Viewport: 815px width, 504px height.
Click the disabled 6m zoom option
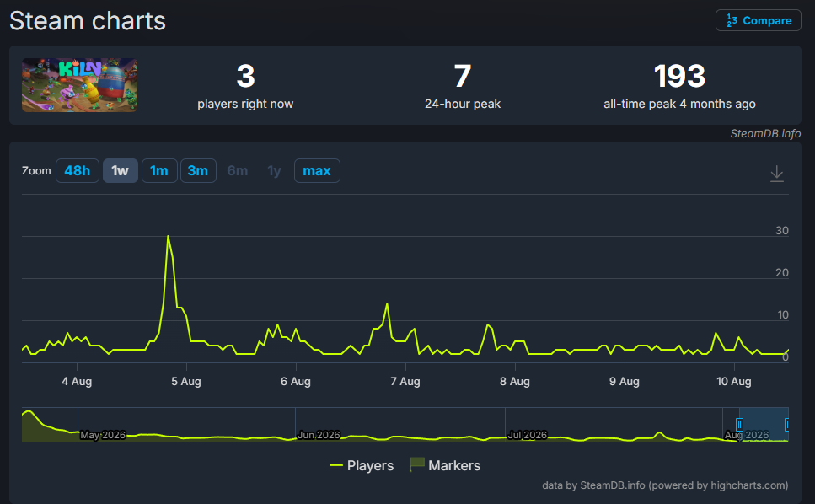click(238, 170)
